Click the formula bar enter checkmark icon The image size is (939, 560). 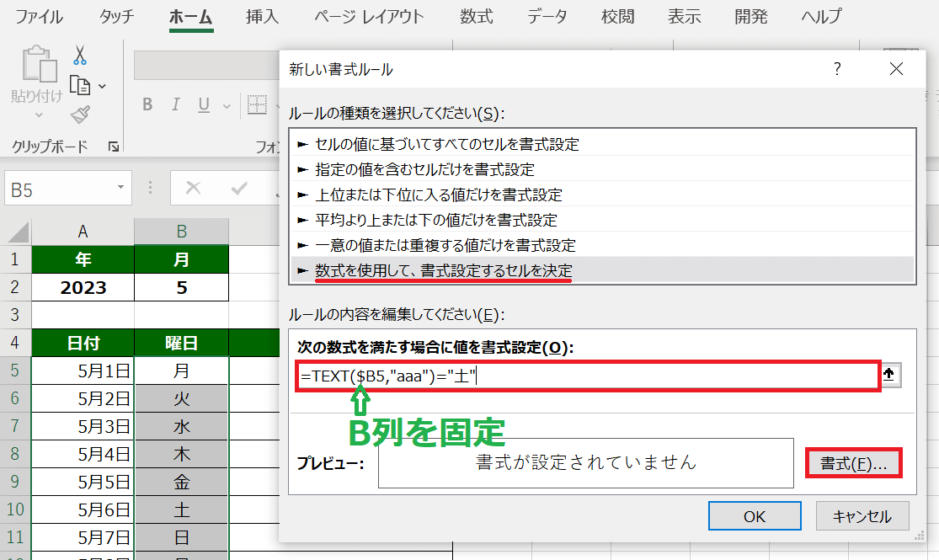click(x=239, y=187)
